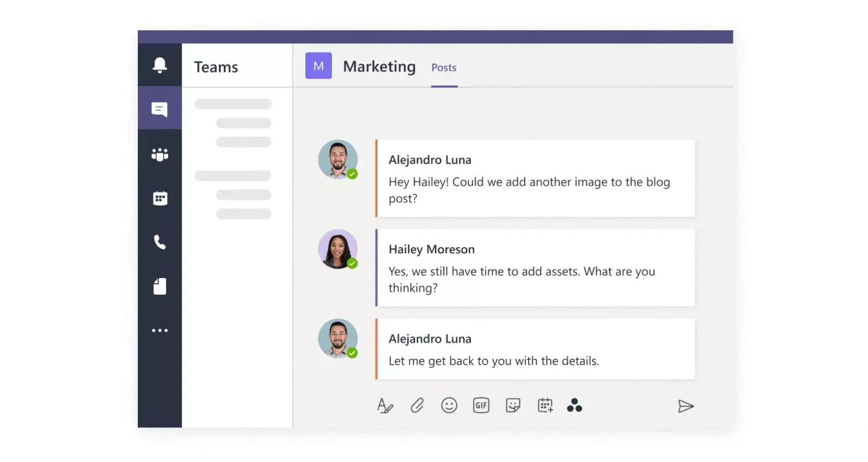Image resolution: width=868 pixels, height=462 pixels.
Task: Insert a GIF using the GIF icon
Action: click(x=481, y=405)
